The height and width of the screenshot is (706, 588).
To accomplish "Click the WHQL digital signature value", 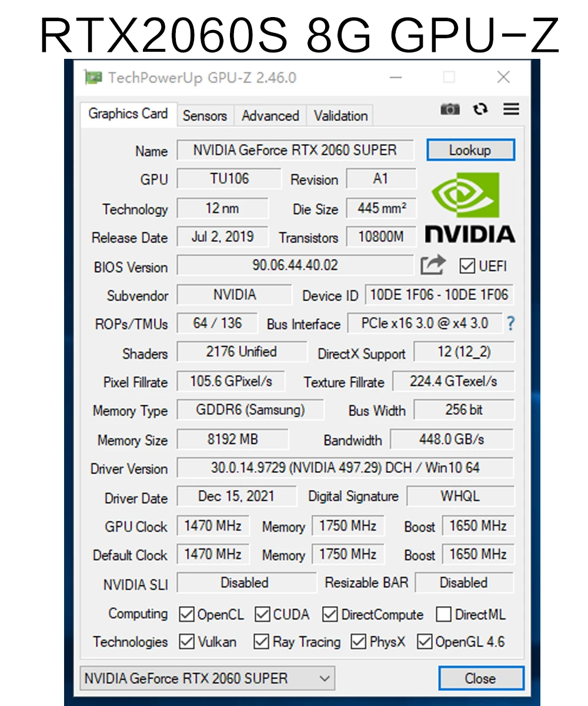I will tap(460, 496).
